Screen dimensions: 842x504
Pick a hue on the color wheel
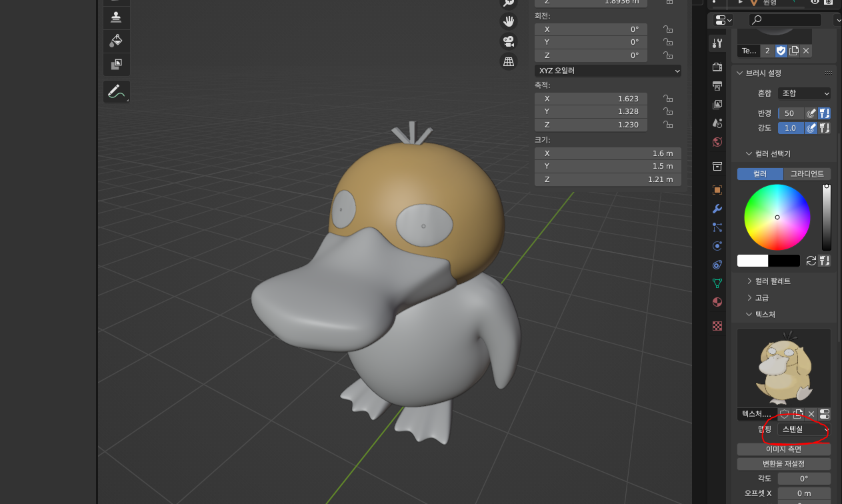tap(777, 217)
